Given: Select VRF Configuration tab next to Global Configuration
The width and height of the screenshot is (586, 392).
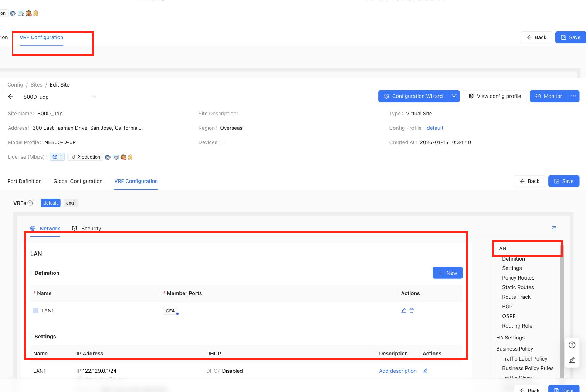Looking at the screenshot, I should coord(136,181).
